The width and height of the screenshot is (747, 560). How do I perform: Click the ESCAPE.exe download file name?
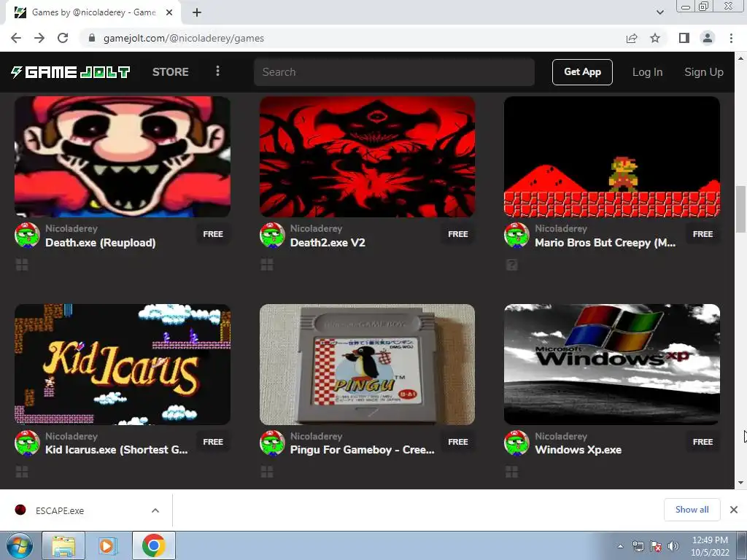[60, 510]
